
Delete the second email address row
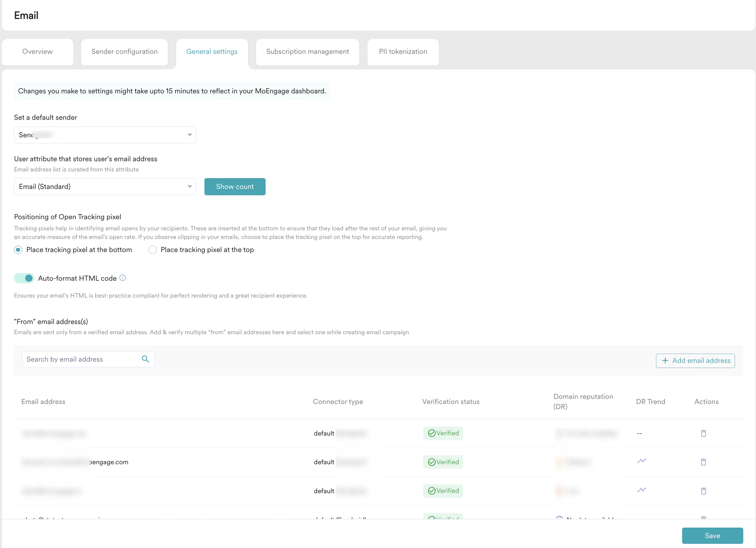tap(703, 462)
